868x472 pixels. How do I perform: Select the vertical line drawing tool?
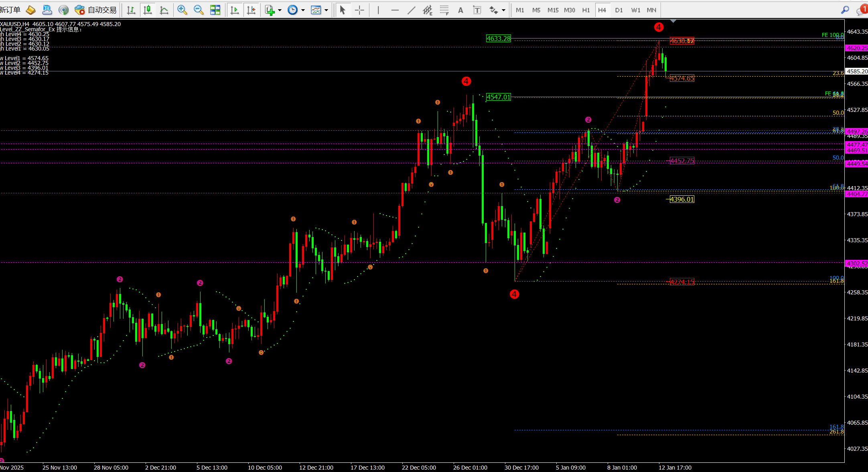(x=378, y=10)
